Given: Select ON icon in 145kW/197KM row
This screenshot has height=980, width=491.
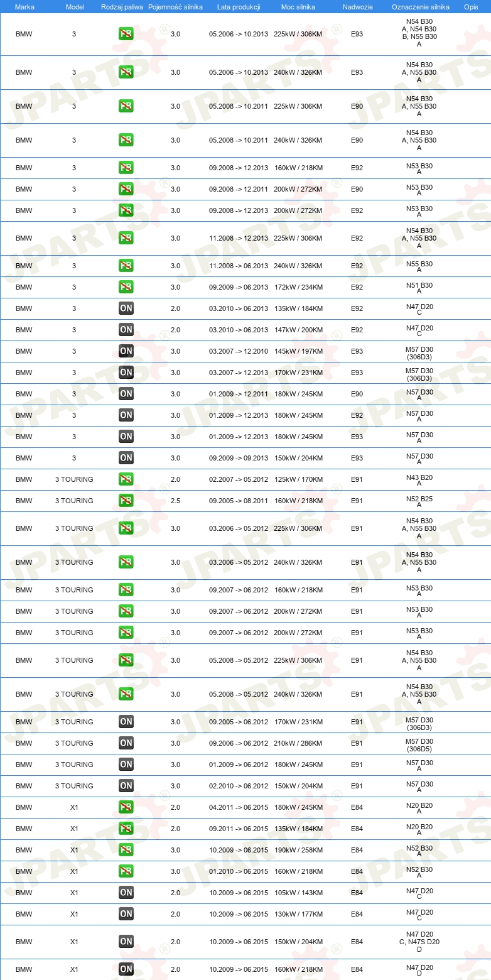Looking at the screenshot, I should [x=126, y=351].
